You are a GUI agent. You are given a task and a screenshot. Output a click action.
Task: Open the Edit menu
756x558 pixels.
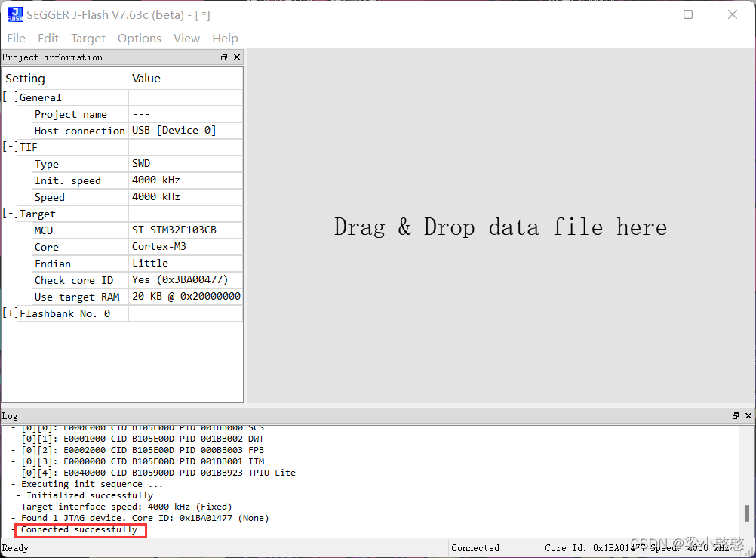coord(48,39)
